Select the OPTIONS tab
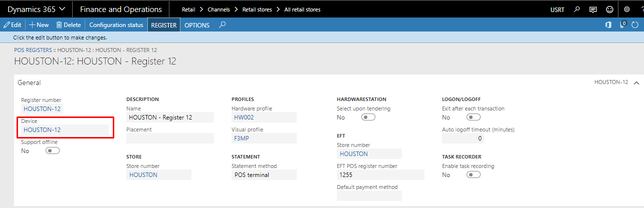644x208 pixels. 197,24
